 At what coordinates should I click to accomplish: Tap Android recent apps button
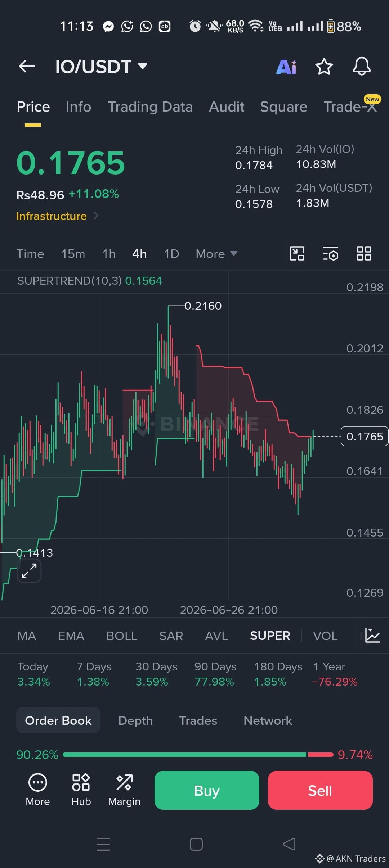point(103,844)
